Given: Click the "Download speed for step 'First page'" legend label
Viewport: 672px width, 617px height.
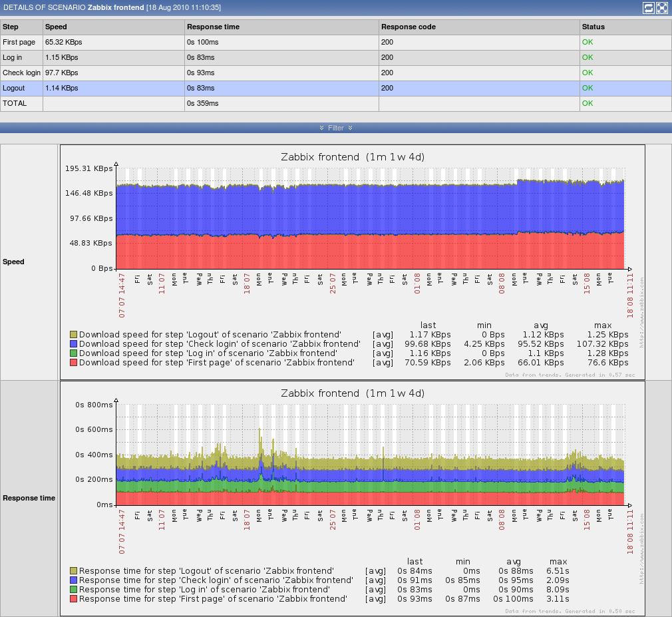Looking at the screenshot, I should click(216, 363).
